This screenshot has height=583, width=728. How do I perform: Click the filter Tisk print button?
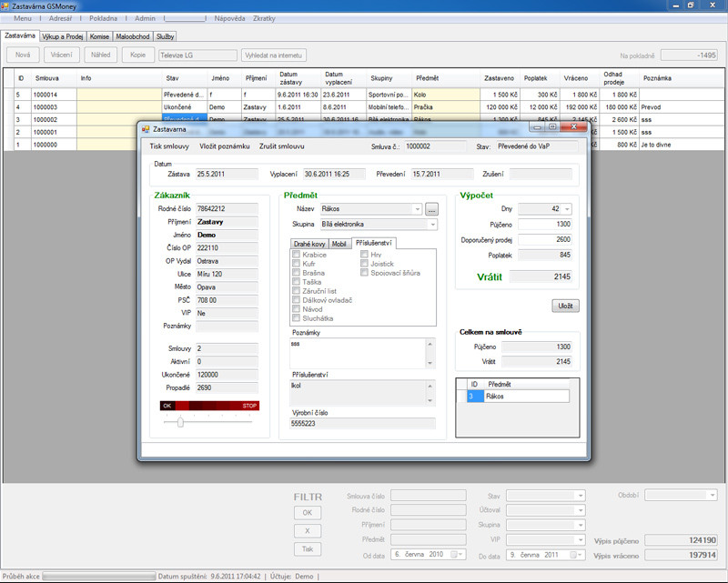[308, 549]
